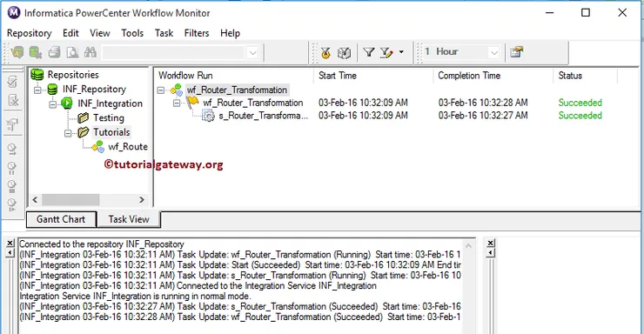Viewport: 644px width, 334px height.
Task: Click the Completion Time column header
Action: (493, 76)
